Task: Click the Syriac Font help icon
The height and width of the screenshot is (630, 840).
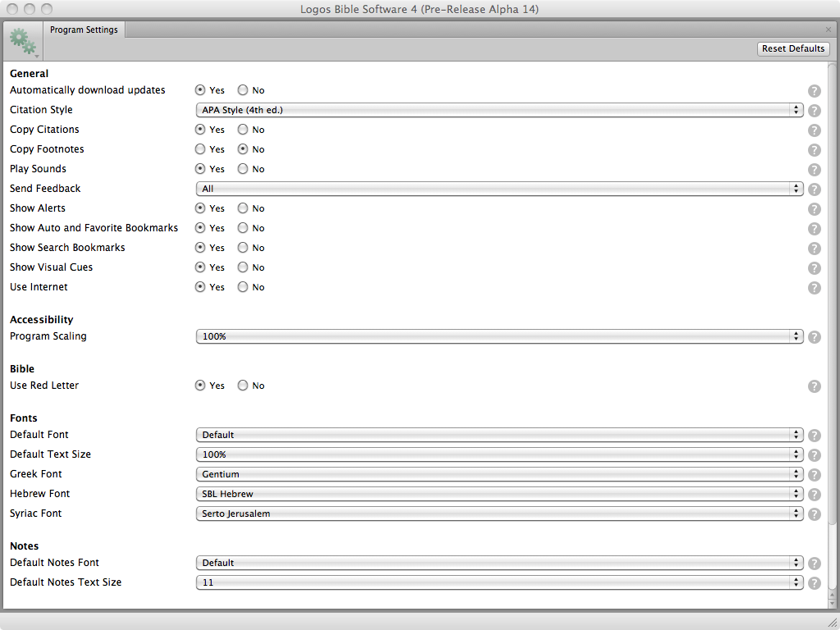Action: pos(815,515)
